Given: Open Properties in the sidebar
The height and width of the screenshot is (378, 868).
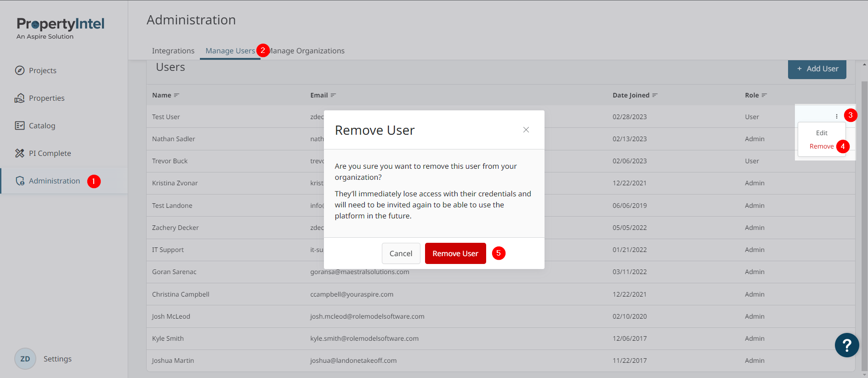Looking at the screenshot, I should pyautogui.click(x=47, y=98).
